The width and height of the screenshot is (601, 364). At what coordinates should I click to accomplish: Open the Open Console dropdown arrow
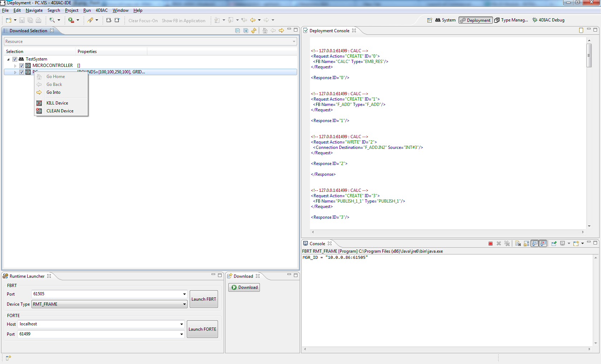click(582, 244)
